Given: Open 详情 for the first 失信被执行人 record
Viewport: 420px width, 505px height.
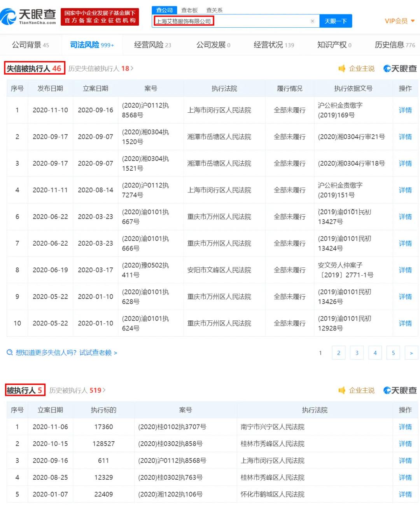Looking at the screenshot, I should [405, 110].
